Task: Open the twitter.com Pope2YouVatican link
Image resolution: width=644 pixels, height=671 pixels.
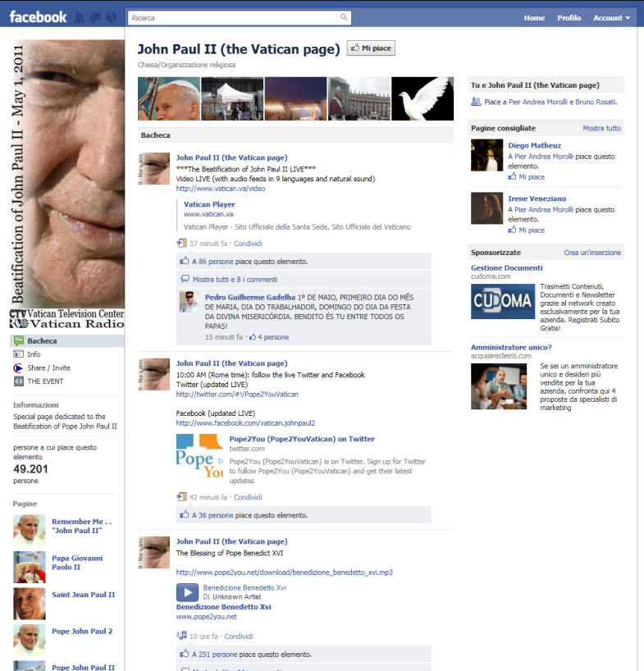Action: (237, 395)
